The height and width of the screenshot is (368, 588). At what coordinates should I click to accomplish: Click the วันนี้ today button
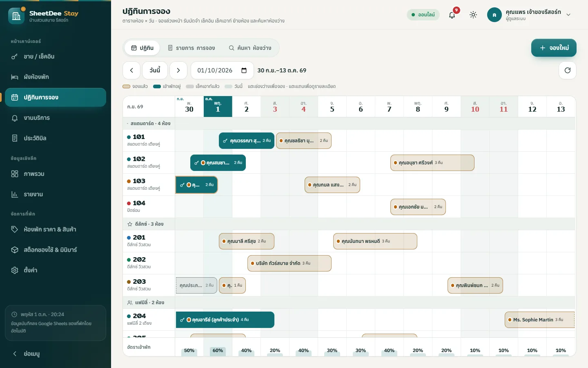click(x=155, y=70)
